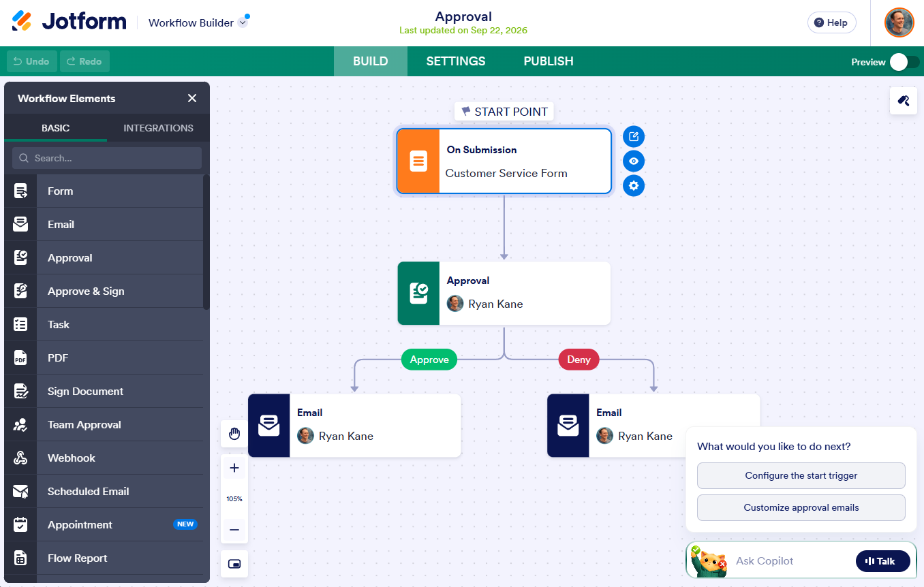Click the Redo button
924x587 pixels.
pos(84,61)
